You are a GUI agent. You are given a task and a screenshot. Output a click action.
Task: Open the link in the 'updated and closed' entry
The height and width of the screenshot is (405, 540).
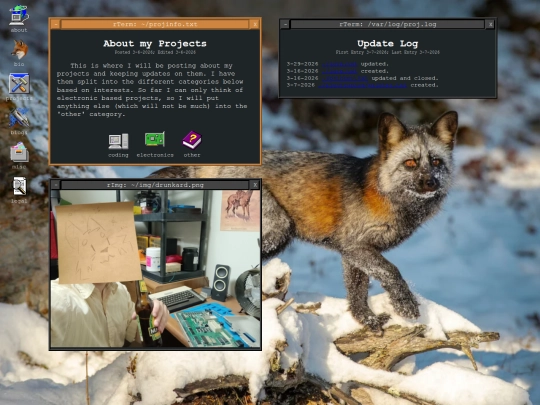(x=344, y=78)
